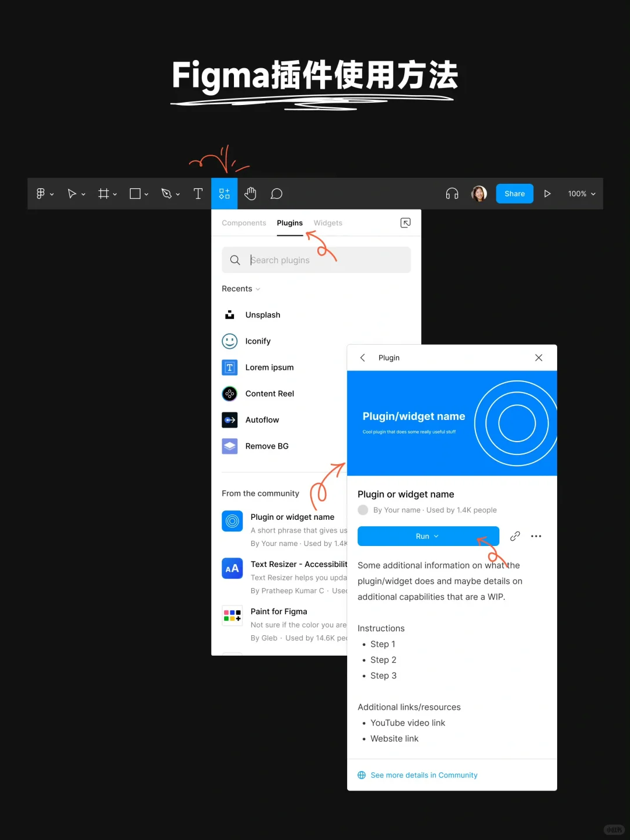The image size is (630, 840).
Task: Select the Comment tool
Action: 276,194
